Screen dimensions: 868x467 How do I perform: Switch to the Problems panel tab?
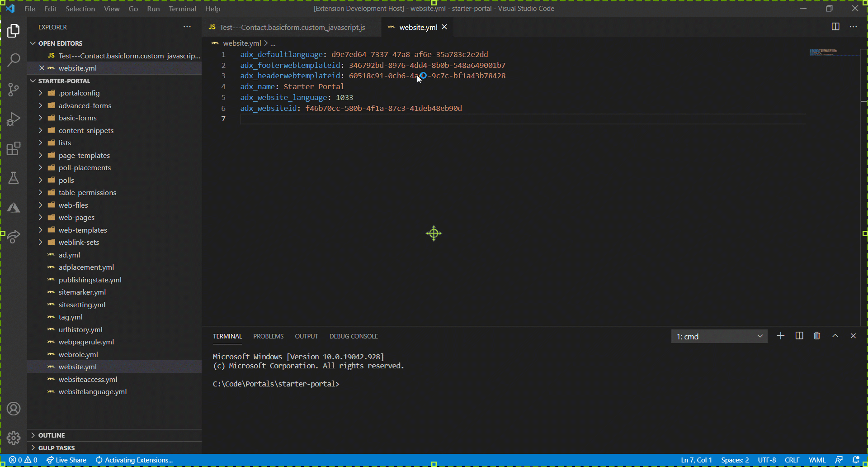coord(269,336)
